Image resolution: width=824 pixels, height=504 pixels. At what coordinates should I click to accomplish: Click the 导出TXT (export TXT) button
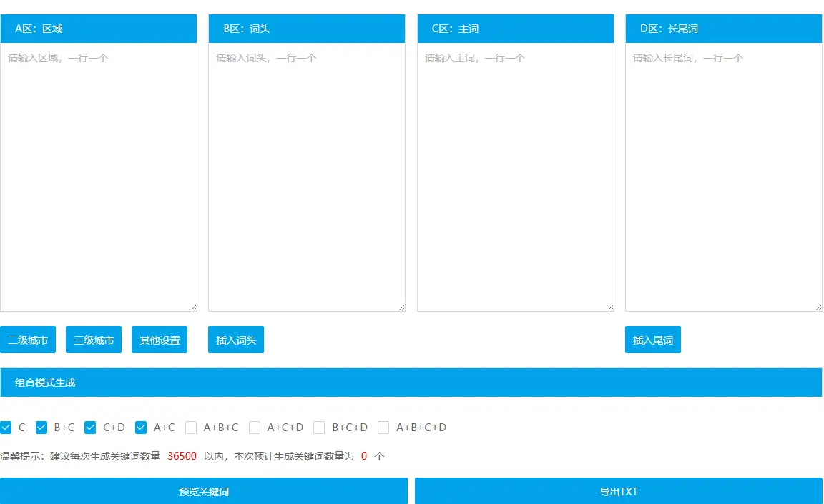tap(617, 490)
